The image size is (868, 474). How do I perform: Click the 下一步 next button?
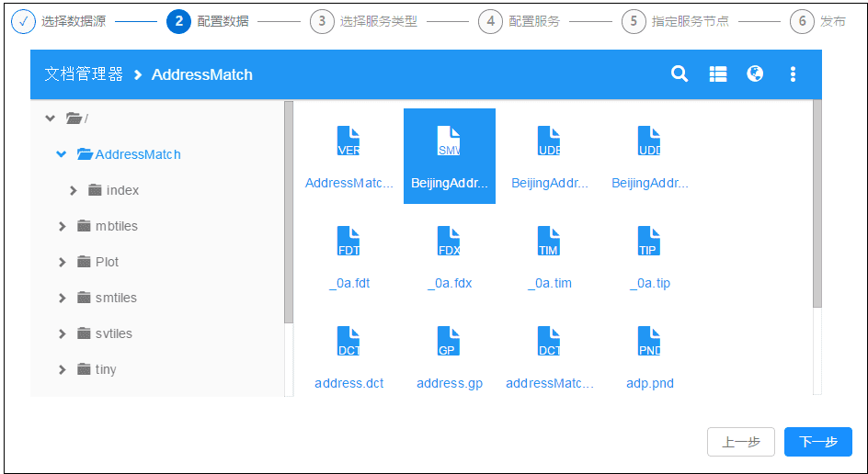tap(817, 442)
